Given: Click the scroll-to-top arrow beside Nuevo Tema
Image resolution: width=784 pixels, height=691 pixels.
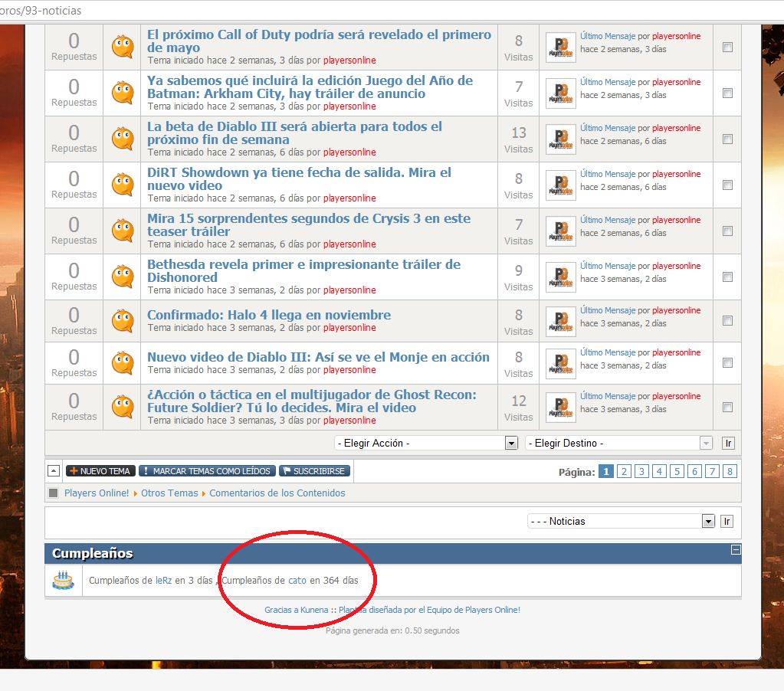Looking at the screenshot, I should pyautogui.click(x=54, y=471).
